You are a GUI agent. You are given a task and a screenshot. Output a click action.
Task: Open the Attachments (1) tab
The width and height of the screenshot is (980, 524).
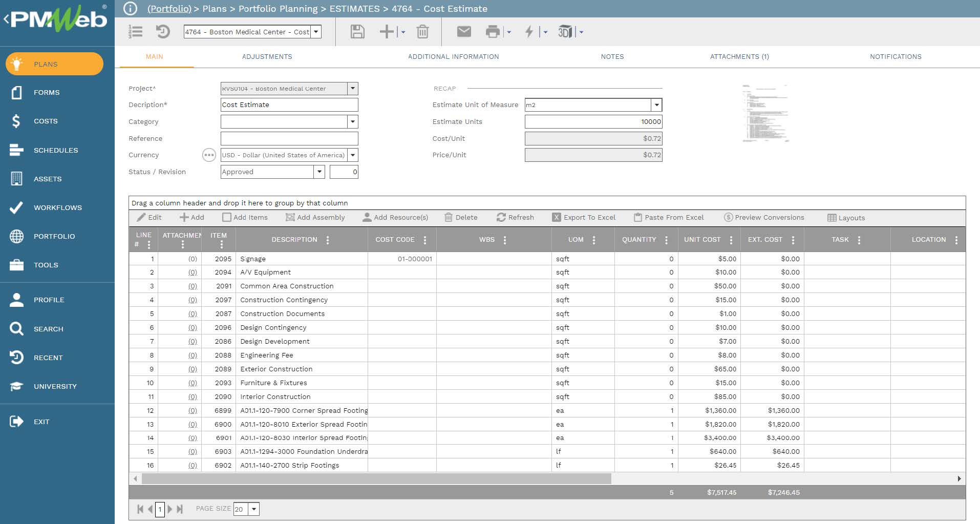point(739,57)
